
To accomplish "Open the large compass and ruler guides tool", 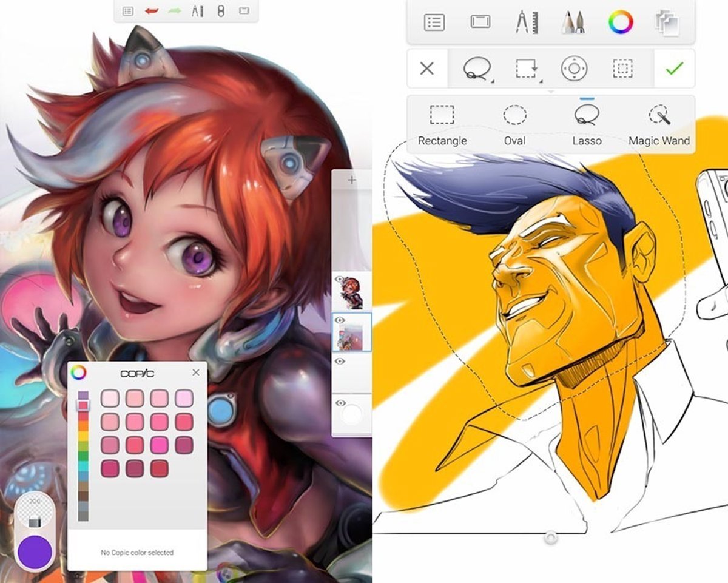I will coord(525,22).
